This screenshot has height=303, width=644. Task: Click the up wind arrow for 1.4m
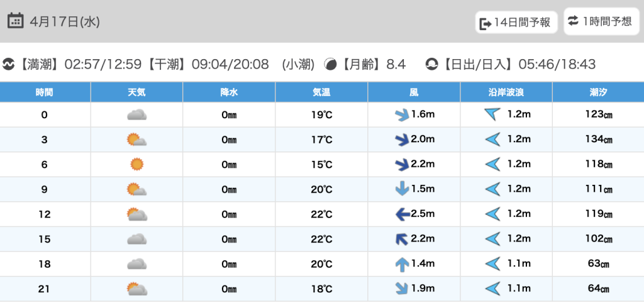[401, 265]
